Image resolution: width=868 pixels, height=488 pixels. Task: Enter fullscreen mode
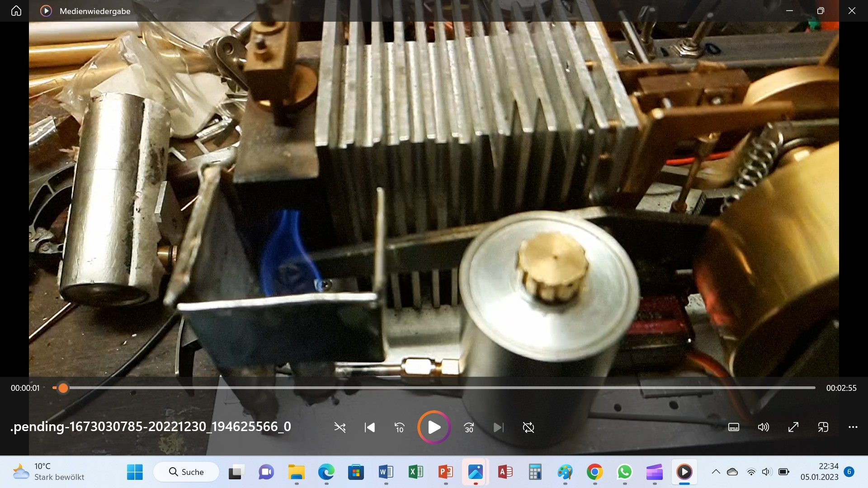pyautogui.click(x=793, y=427)
